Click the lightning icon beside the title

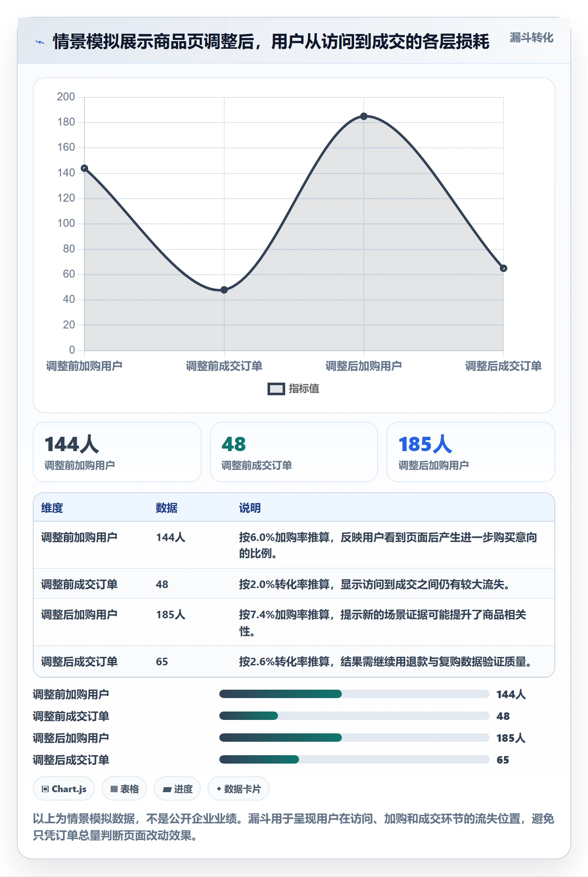click(39, 42)
